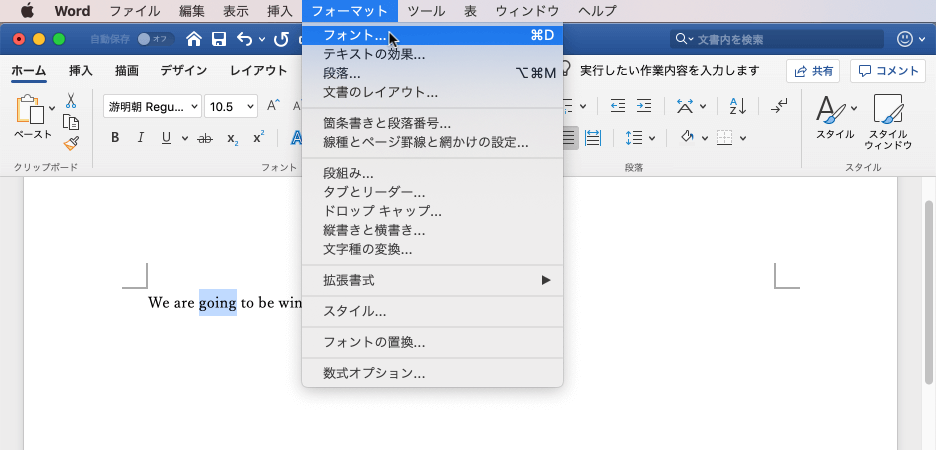Click the text direction (A with arrows) icon

point(685,106)
